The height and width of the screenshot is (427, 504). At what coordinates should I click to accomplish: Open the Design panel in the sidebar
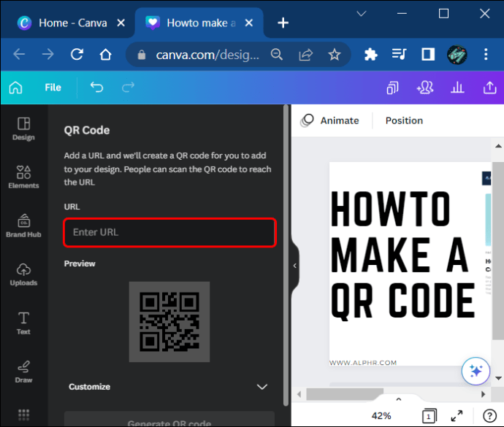coord(23,129)
